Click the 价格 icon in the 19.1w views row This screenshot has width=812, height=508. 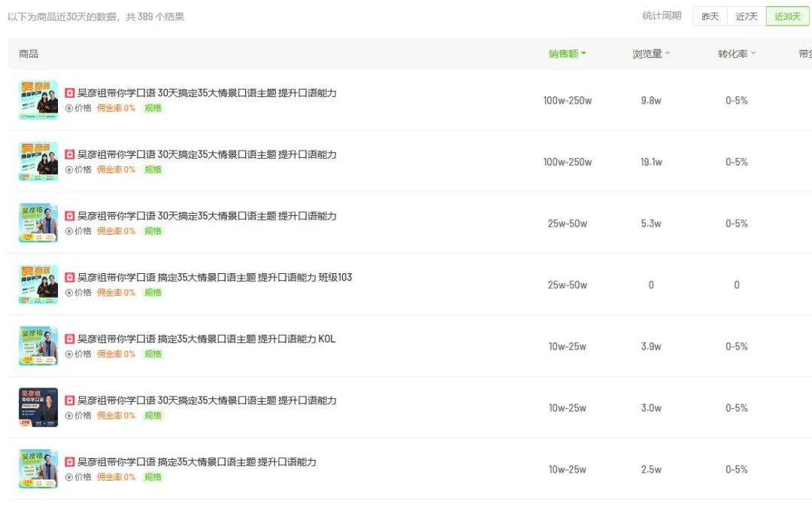tap(69, 170)
